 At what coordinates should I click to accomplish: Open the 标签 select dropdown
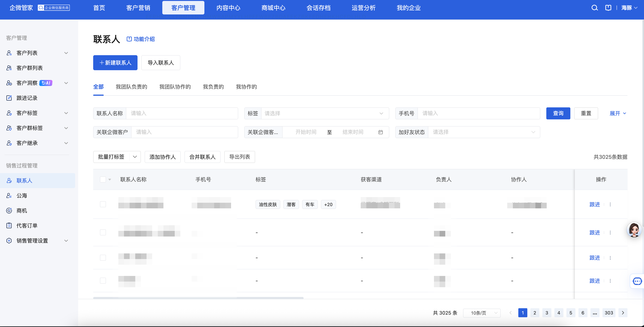pyautogui.click(x=325, y=113)
